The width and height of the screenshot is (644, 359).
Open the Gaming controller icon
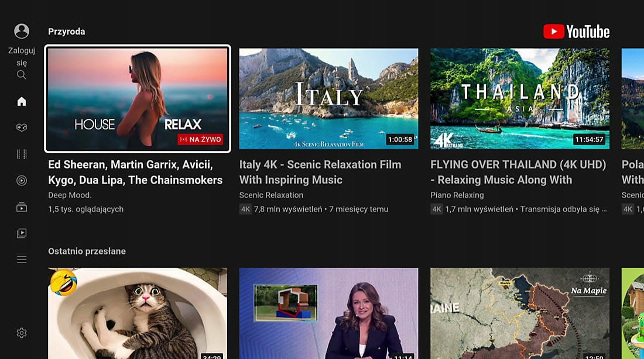(x=21, y=127)
